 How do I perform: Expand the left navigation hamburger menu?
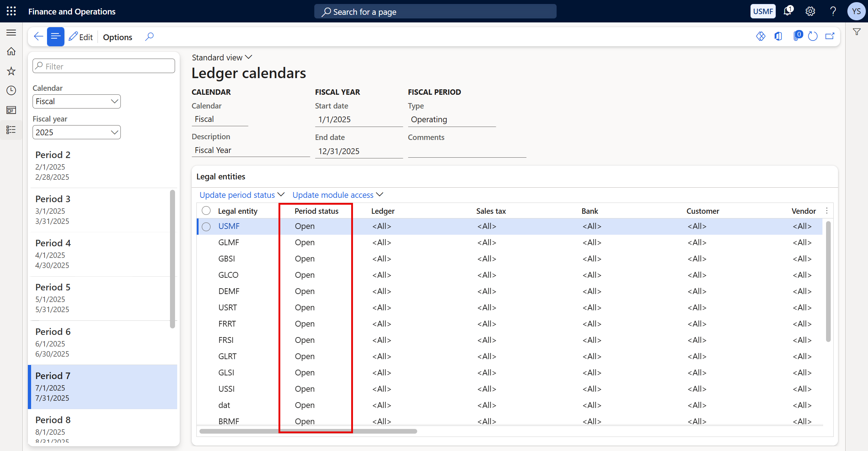coord(11,33)
